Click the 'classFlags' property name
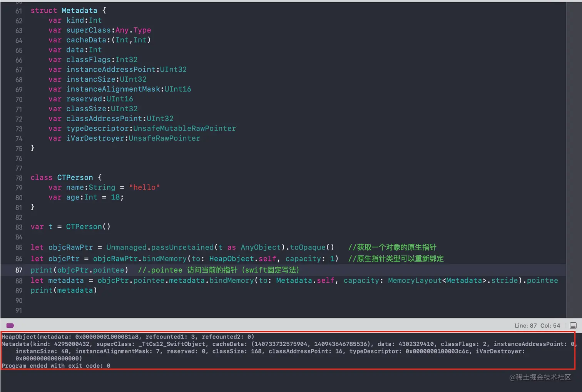Image resolution: width=582 pixels, height=392 pixels. click(x=89, y=60)
